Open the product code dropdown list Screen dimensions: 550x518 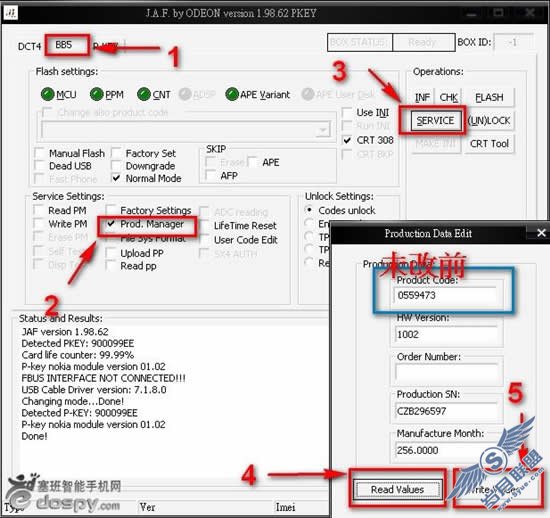click(322, 130)
